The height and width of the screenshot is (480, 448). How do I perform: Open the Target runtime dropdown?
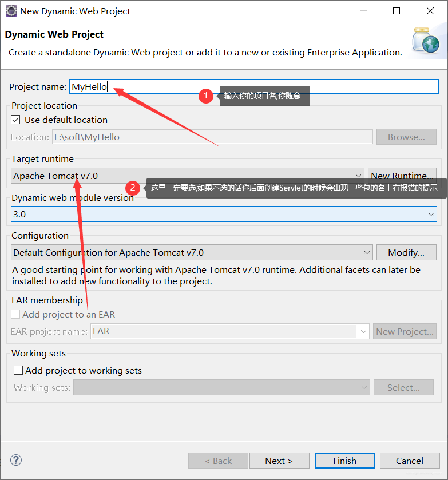(x=188, y=176)
